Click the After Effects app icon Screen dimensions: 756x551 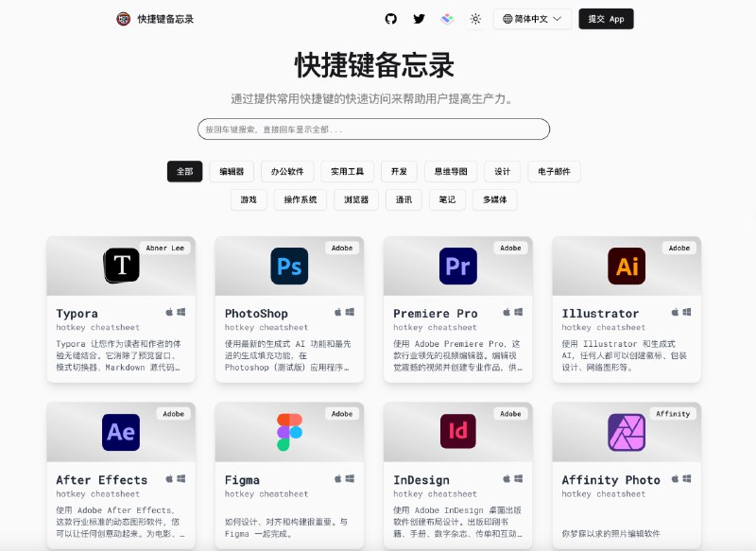click(x=120, y=432)
